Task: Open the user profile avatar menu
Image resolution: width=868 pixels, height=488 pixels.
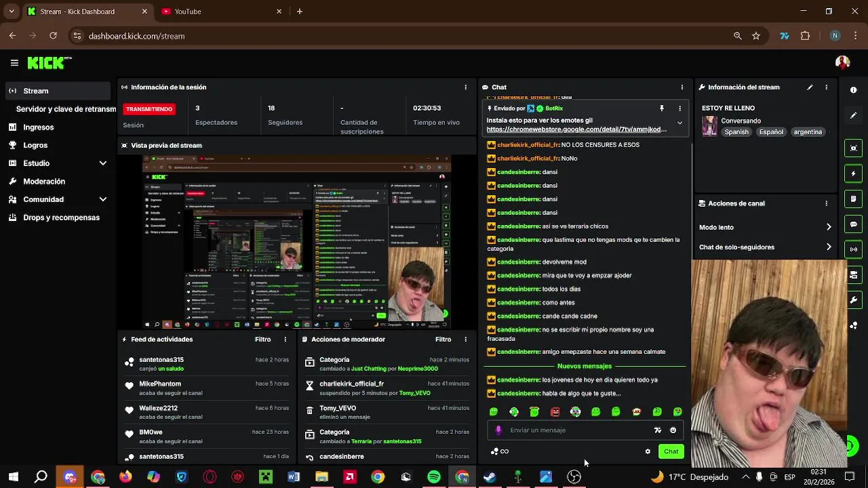Action: [843, 62]
